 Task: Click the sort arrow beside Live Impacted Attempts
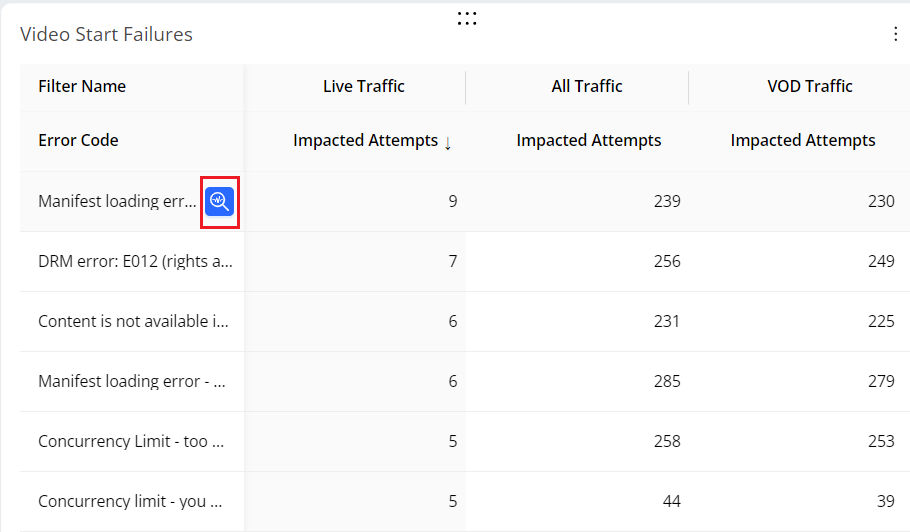point(448,142)
